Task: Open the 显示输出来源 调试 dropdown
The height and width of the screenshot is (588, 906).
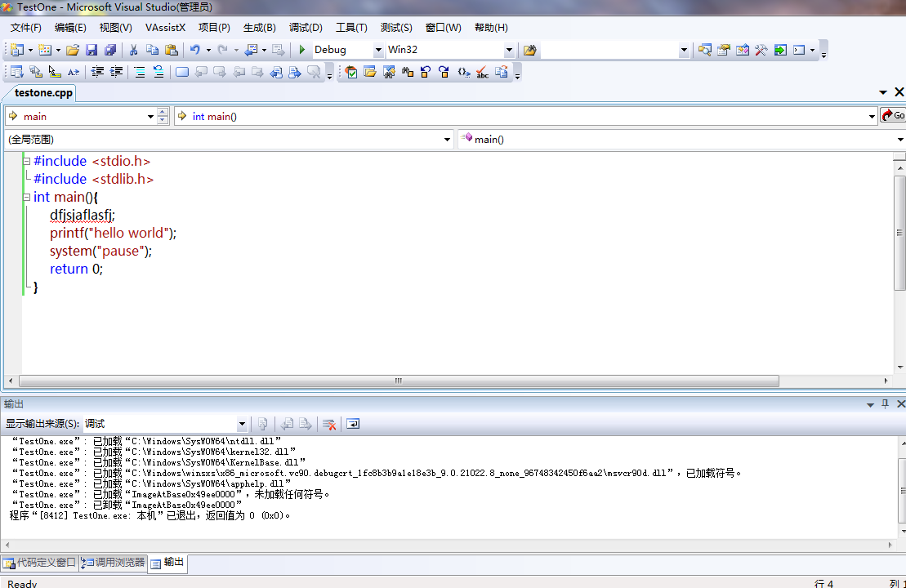Action: [242, 424]
